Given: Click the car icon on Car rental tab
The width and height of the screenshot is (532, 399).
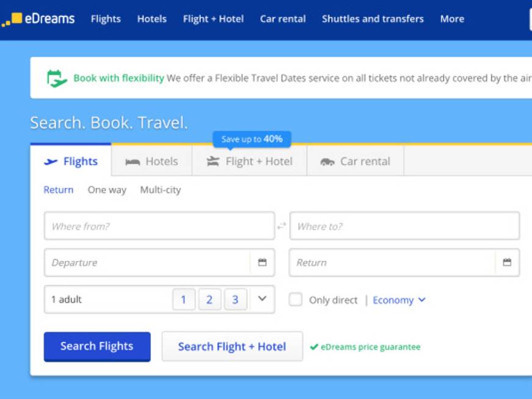Looking at the screenshot, I should [x=327, y=162].
